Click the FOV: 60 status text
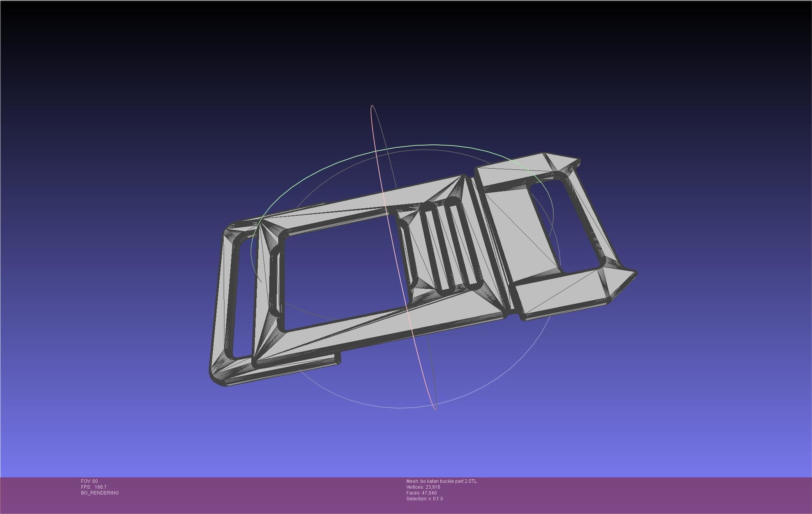The width and height of the screenshot is (812, 514). (x=89, y=481)
